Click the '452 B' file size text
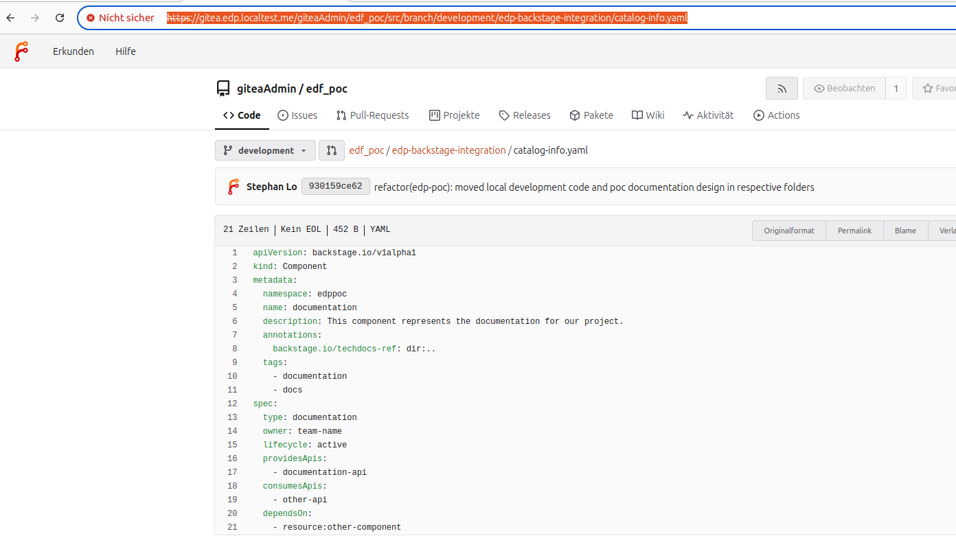Viewport: 956px width, 560px height. 345,230
